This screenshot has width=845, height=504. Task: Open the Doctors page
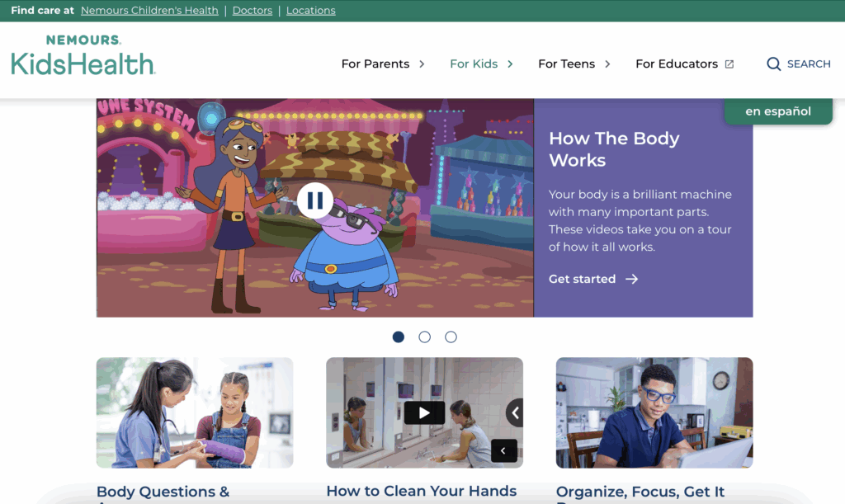[x=252, y=11]
